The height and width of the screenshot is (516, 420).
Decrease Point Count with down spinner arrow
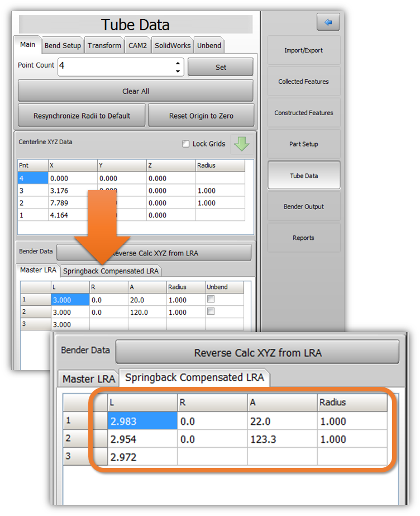(178, 71)
